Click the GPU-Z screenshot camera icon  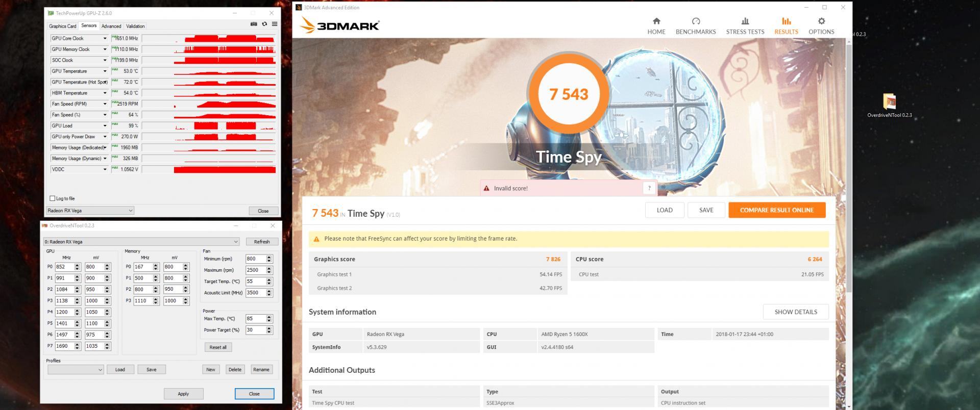[x=254, y=24]
